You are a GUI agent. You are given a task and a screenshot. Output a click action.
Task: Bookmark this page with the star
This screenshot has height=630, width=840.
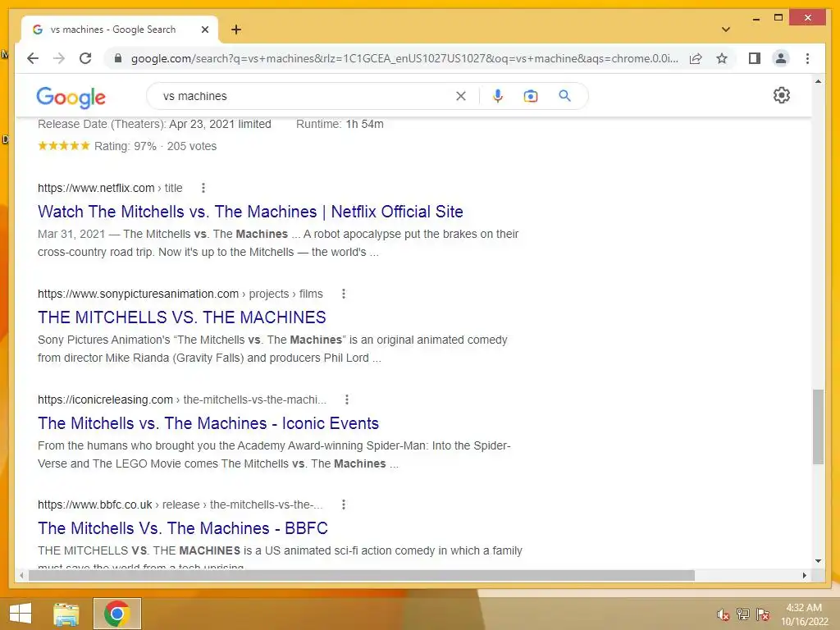click(722, 58)
